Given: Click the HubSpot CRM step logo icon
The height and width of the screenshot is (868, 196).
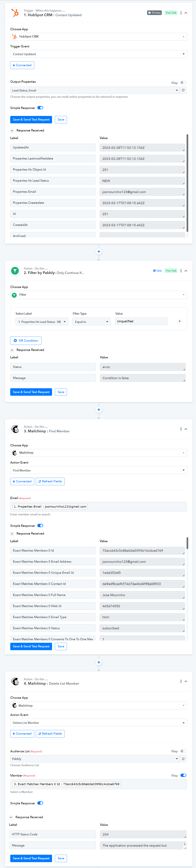Looking at the screenshot, I should 15,13.
